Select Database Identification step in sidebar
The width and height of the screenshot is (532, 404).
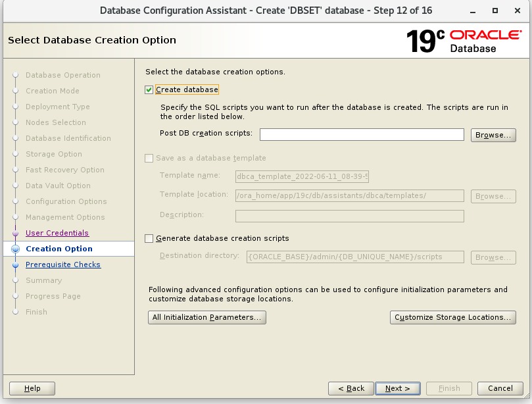68,138
